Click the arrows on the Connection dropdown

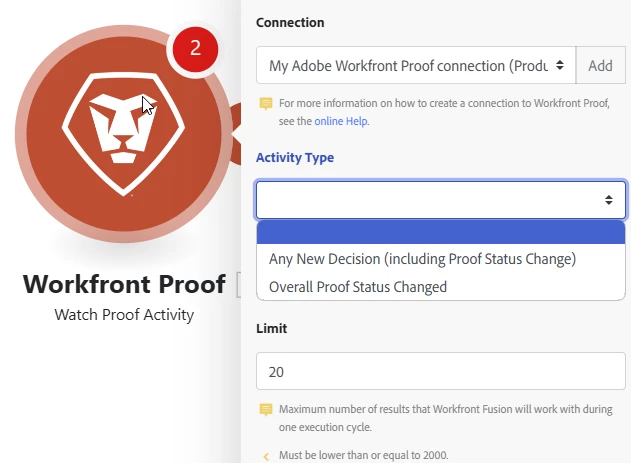[x=560, y=65]
